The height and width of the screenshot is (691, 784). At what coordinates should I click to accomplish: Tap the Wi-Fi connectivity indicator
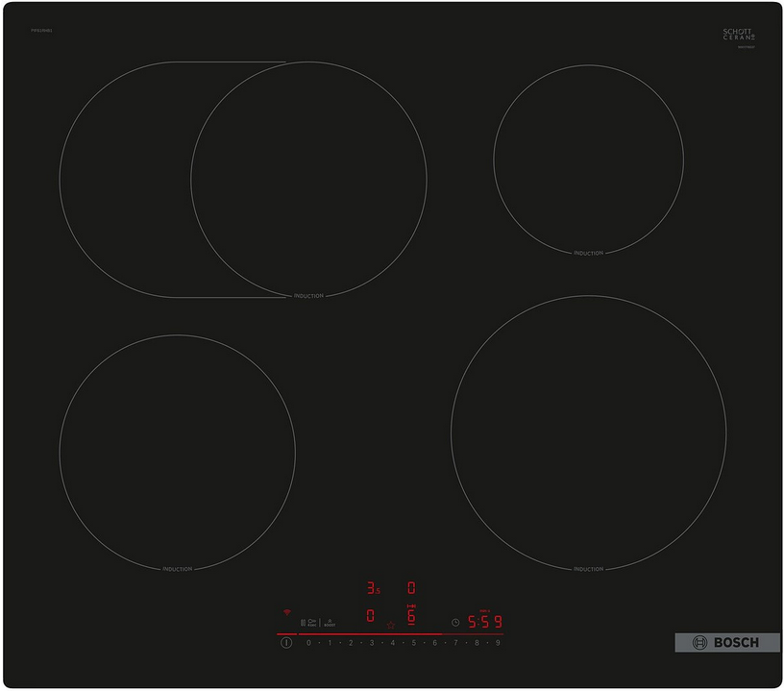click(286, 612)
